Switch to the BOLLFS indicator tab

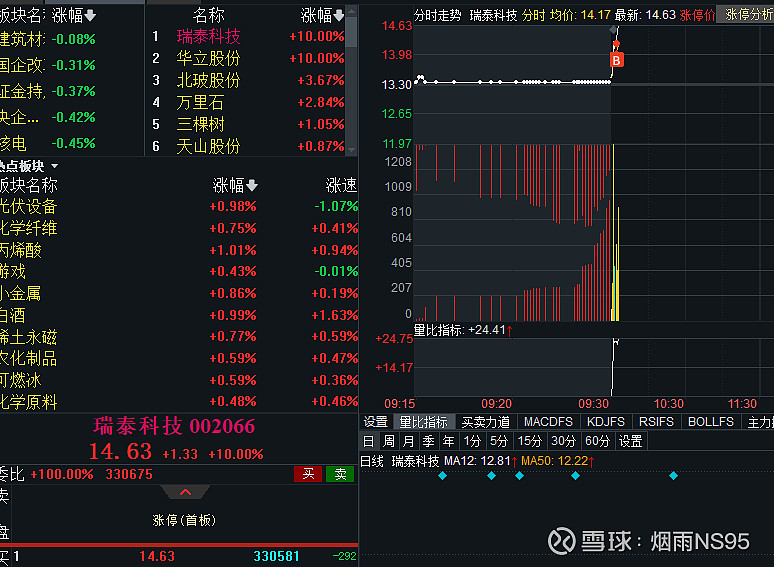711,422
